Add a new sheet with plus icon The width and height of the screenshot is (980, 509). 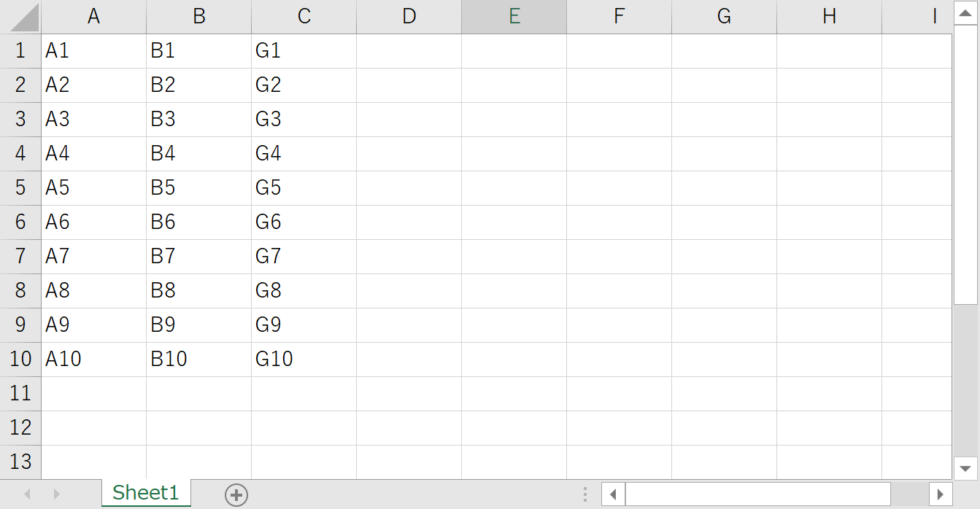coord(236,494)
